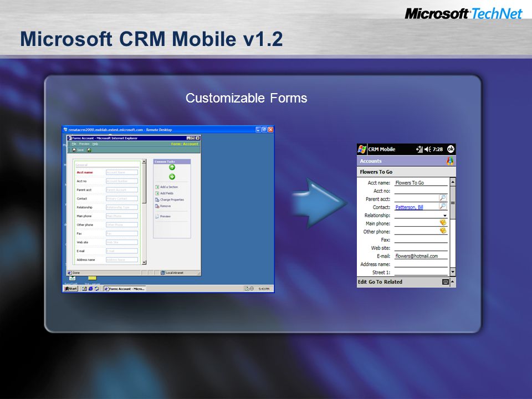Image resolution: width=532 pixels, height=399 pixels.
Task: Click the Remote Desktop title bar icon
Action: tap(65, 130)
